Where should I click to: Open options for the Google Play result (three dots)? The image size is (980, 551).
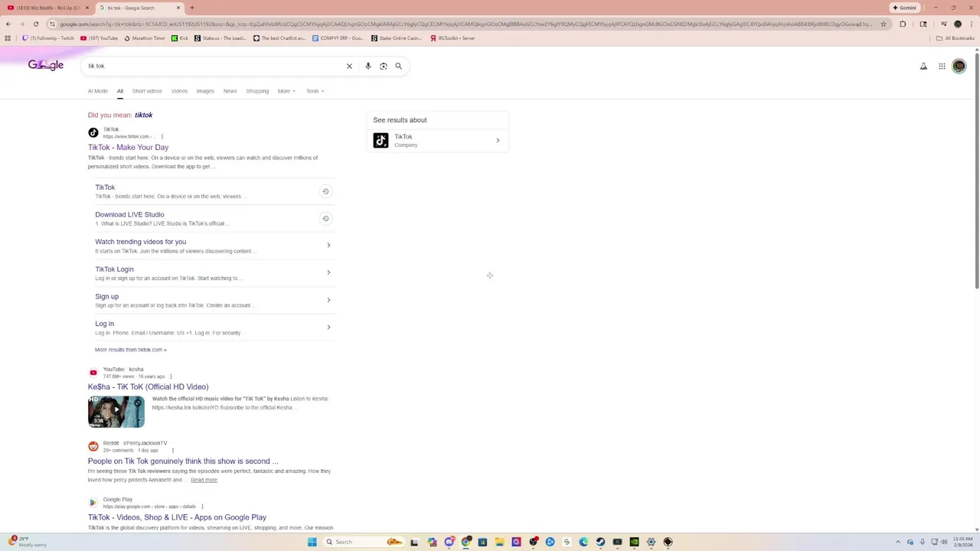click(202, 507)
